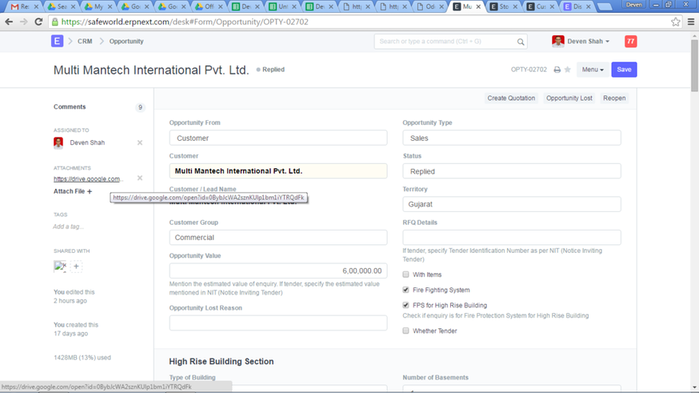This screenshot has height=393, width=699.
Task: Switch to the 'Off' Google Drive tab
Action: 209,7
